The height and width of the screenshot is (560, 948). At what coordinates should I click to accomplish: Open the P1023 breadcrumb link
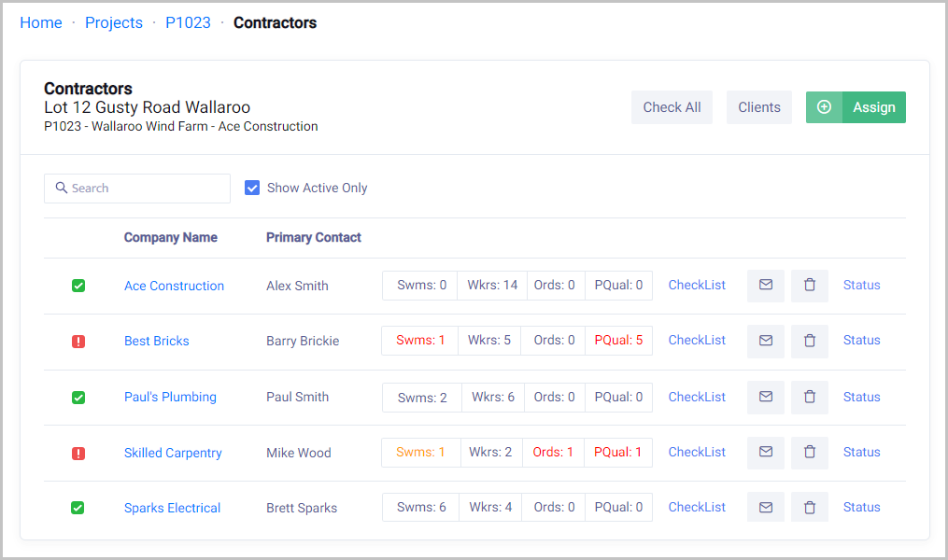(188, 22)
